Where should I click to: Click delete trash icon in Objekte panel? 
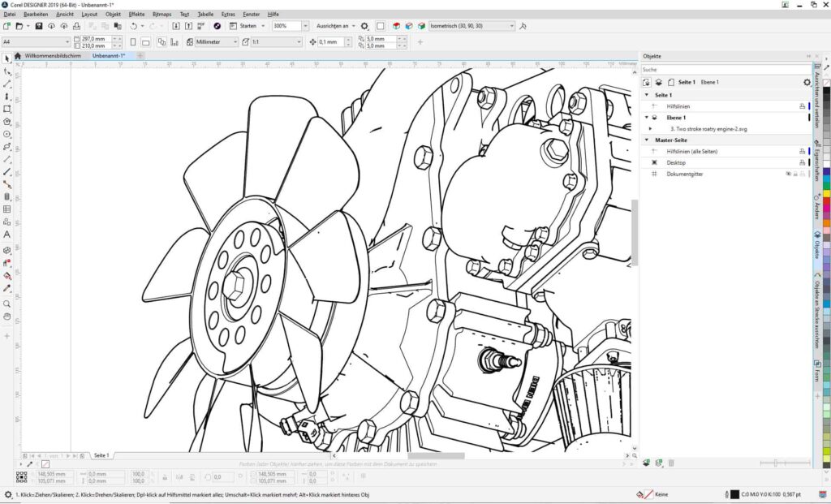[x=671, y=463]
